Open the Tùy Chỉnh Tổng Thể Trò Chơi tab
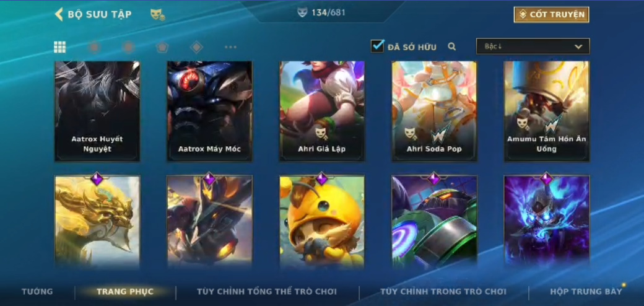Image resolution: width=644 pixels, height=306 pixels. (x=267, y=292)
